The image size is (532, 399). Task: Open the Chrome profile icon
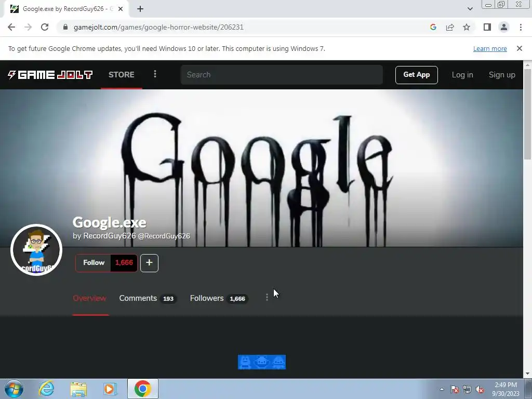pos(504,27)
